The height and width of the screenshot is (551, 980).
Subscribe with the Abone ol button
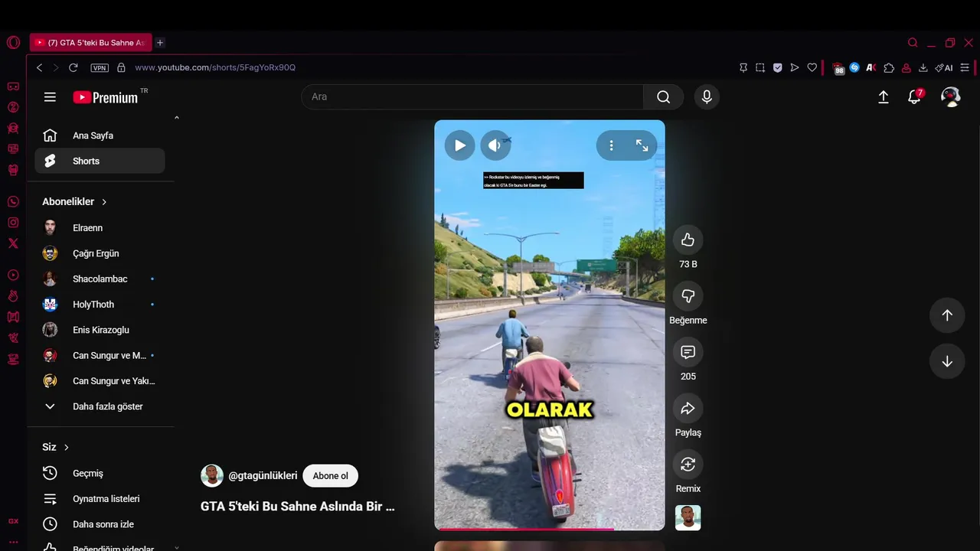[331, 476]
